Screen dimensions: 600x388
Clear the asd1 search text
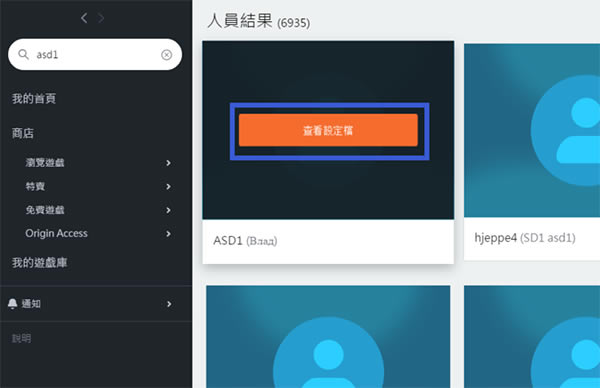[x=166, y=55]
